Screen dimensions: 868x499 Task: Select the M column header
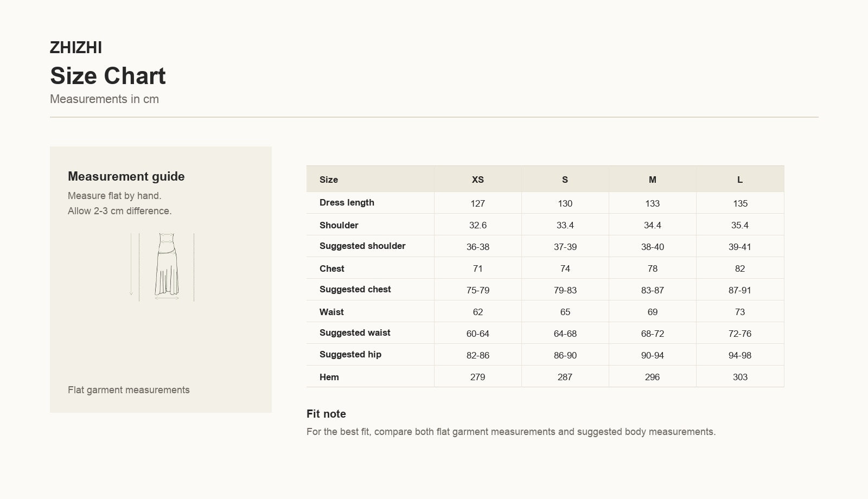(653, 180)
